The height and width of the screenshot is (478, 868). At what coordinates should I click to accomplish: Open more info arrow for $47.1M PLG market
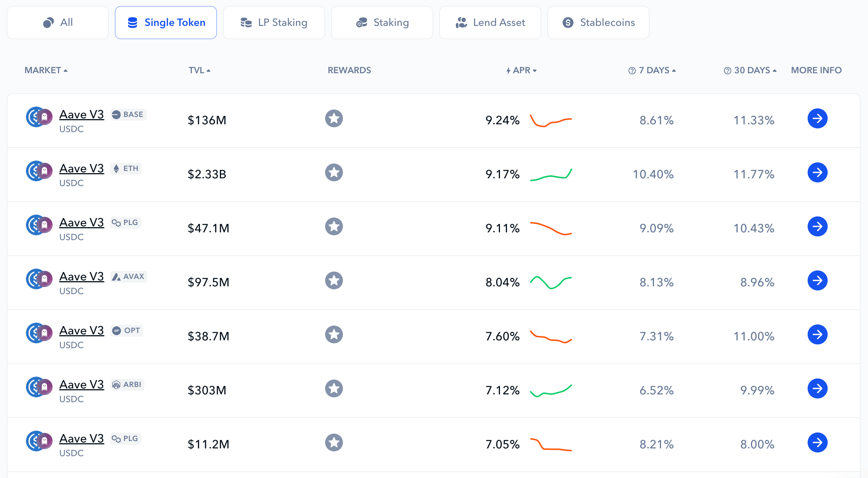818,226
